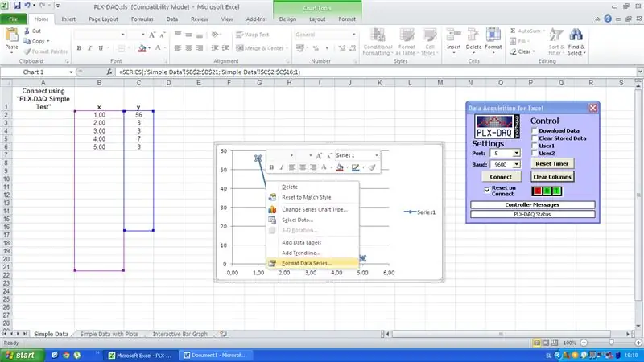
Task: Click Page Break Preview button in status bar
Action: click(555, 343)
